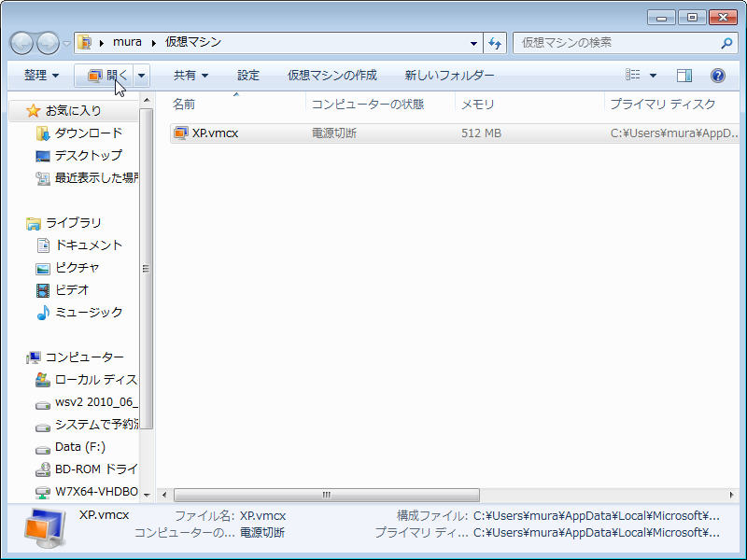Click the horizontal scrollbar thumb
The width and height of the screenshot is (747, 560).
(x=326, y=496)
